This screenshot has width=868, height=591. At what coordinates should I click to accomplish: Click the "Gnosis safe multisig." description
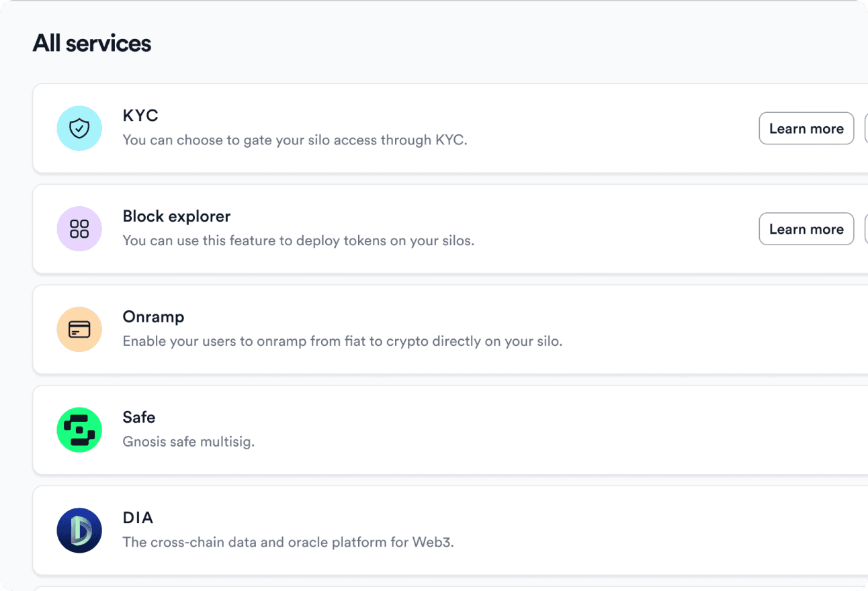(x=189, y=442)
